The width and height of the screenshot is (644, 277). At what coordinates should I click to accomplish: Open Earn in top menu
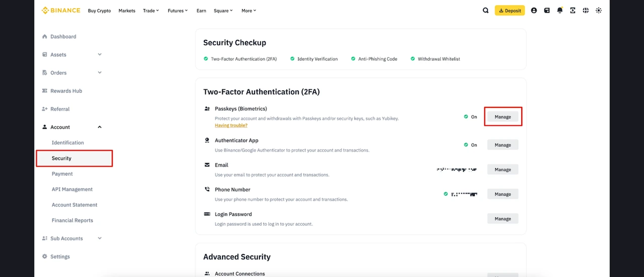point(201,11)
